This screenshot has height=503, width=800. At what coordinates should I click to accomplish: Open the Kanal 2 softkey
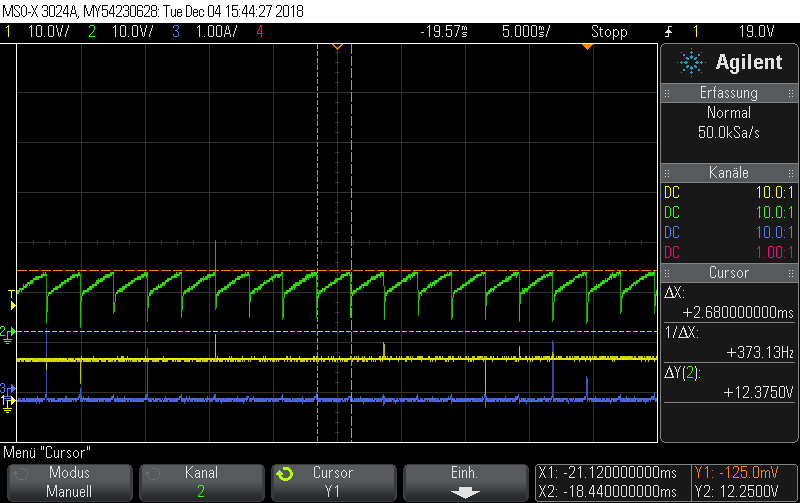pos(202,482)
